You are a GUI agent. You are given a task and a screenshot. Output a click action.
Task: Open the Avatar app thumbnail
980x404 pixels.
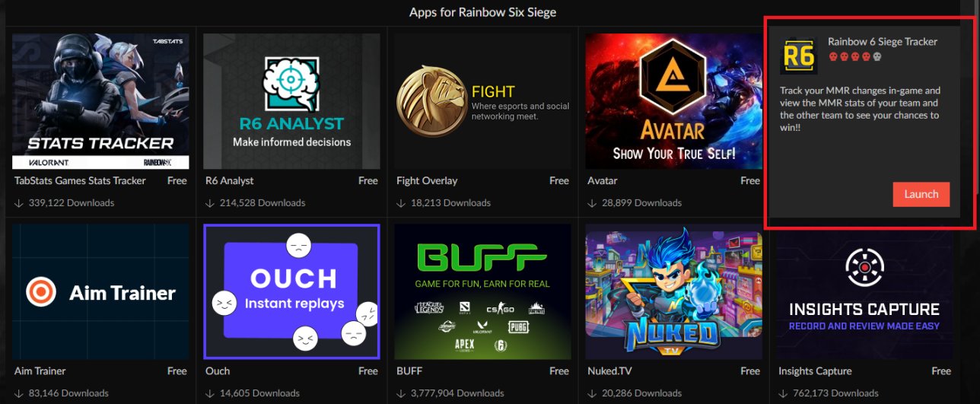[674, 101]
